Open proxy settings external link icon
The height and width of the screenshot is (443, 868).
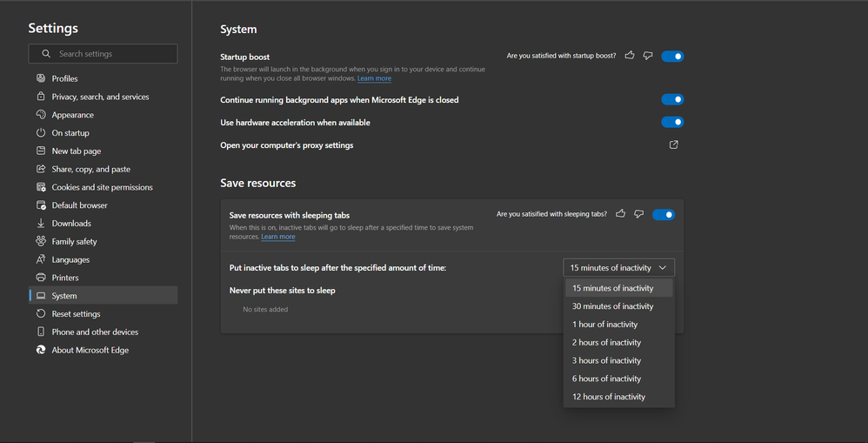click(673, 145)
